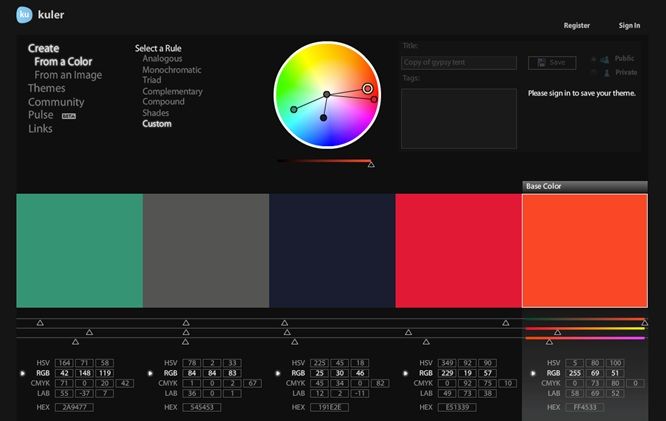Choose the Monochromatic color rule
This screenshot has height=421, width=666.
pyautogui.click(x=171, y=70)
